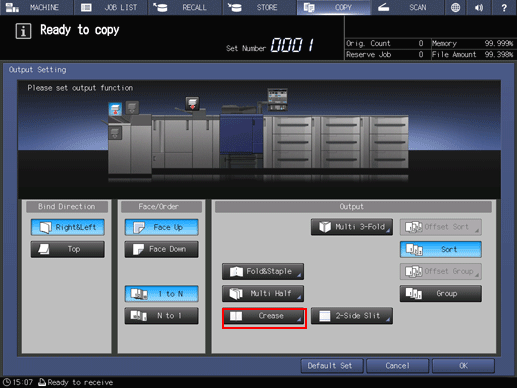Viewport: 517px width, 388px height.
Task: Select the highlighted blue output tray icon
Action: pos(115,109)
